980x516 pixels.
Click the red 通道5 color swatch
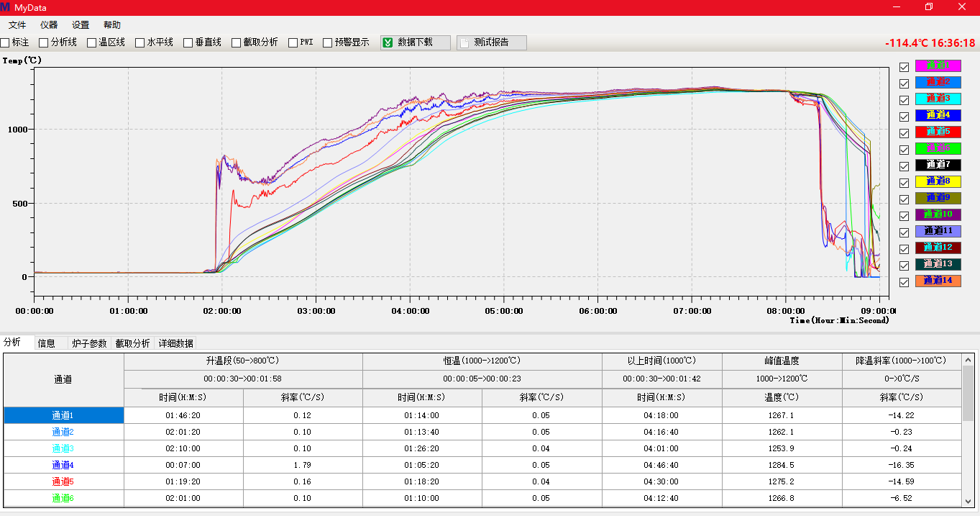coord(938,132)
